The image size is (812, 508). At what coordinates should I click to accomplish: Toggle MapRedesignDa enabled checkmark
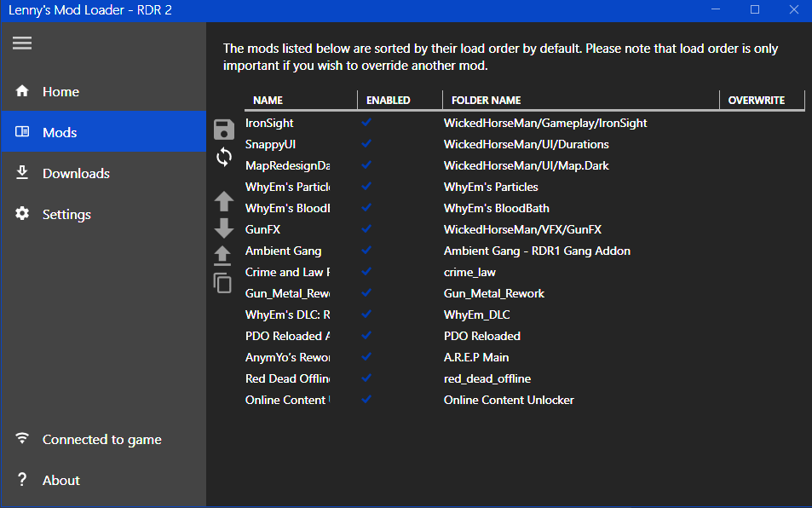(x=366, y=165)
